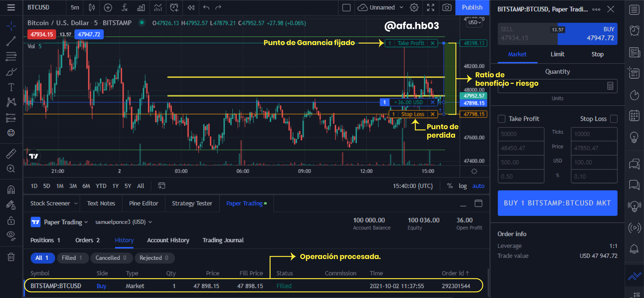Open the Strategy Tester tab
This screenshot has width=644, height=298.
(192, 203)
